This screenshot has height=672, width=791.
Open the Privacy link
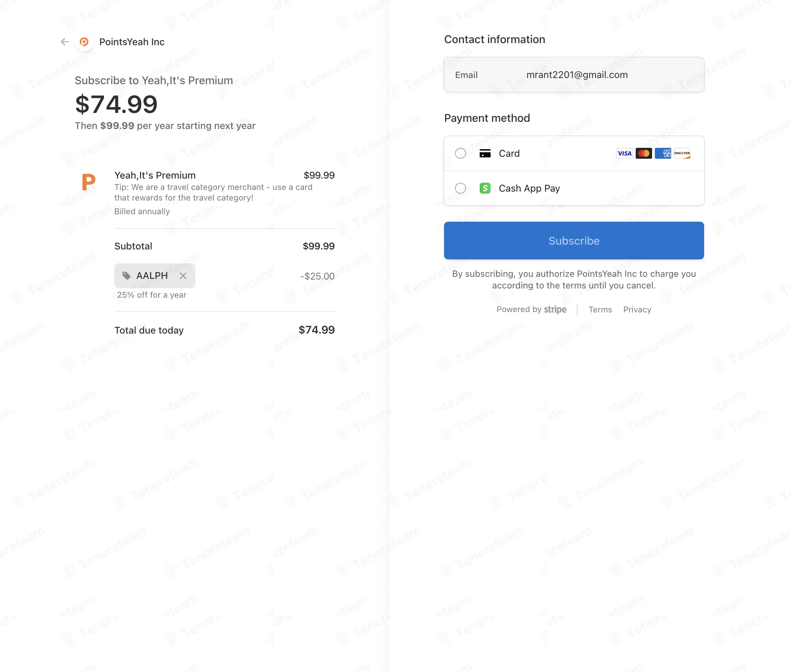(x=637, y=310)
